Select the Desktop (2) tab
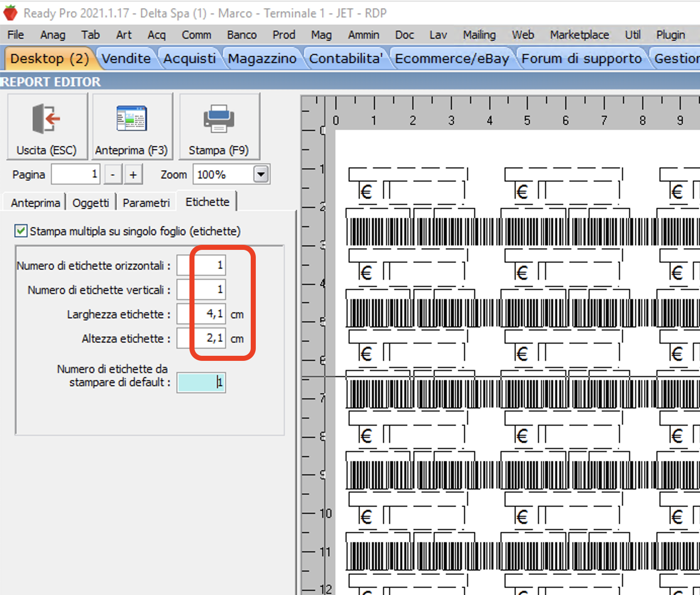The height and width of the screenshot is (595, 700). pyautogui.click(x=50, y=59)
